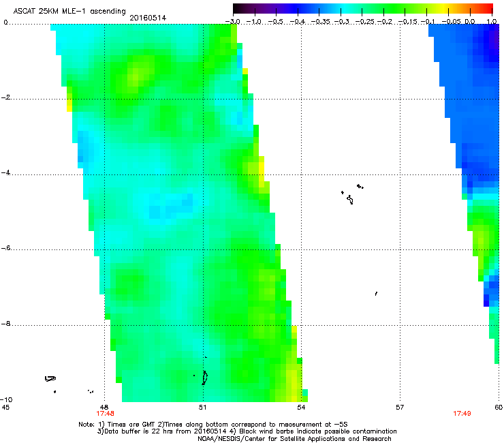Click the "ASCAT 25KM MLE-1 ascending" title
Screen dimensions: 504x443
(69, 12)
